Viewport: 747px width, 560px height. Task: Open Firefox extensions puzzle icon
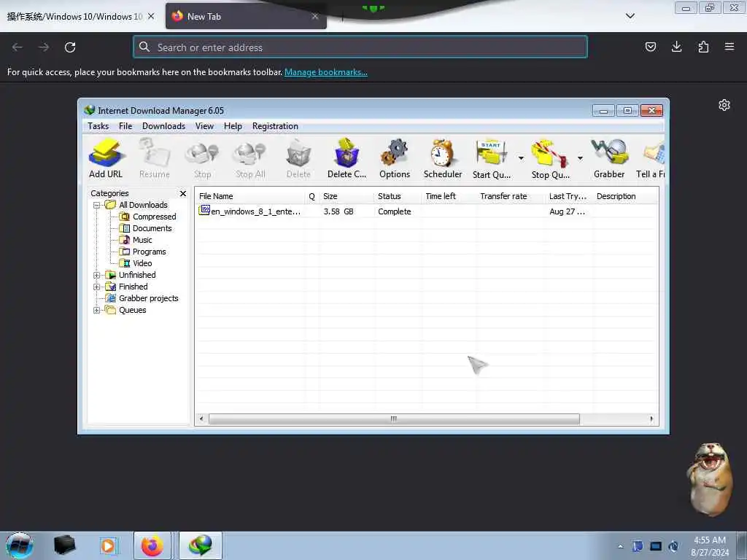click(x=703, y=47)
